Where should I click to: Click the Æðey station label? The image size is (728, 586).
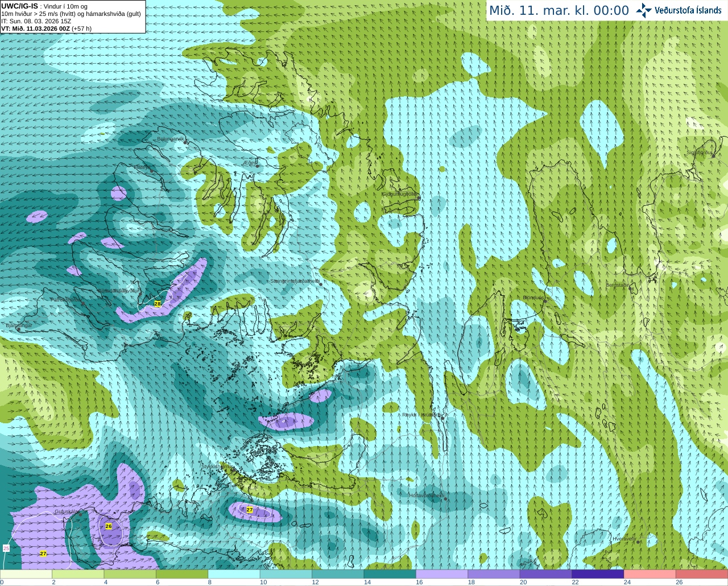tap(250, 163)
